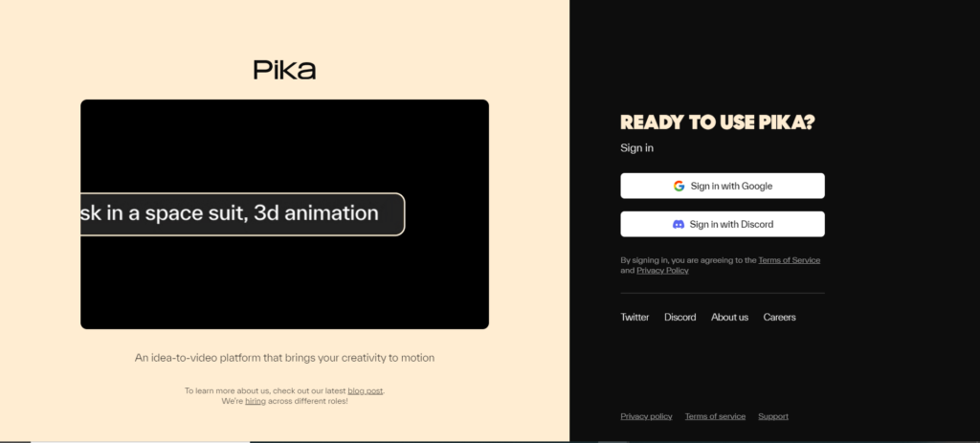Image resolution: width=980 pixels, height=443 pixels.
Task: Read the latest blog post link
Action: 365,390
